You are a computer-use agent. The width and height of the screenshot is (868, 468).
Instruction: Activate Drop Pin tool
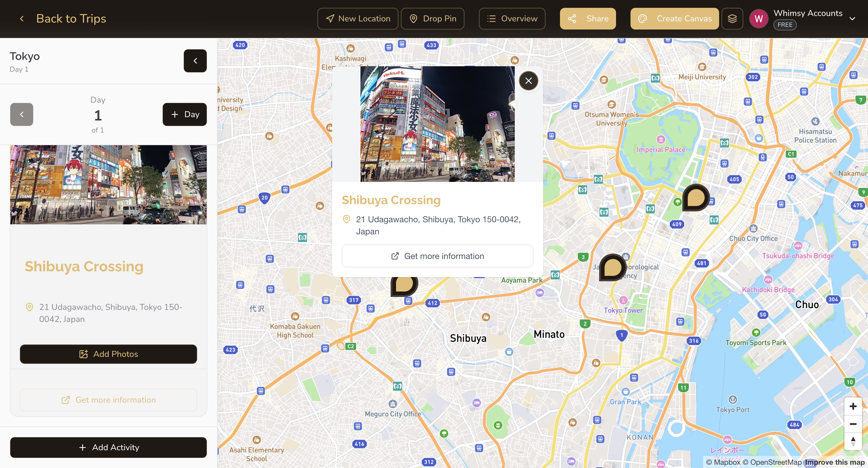coord(432,18)
